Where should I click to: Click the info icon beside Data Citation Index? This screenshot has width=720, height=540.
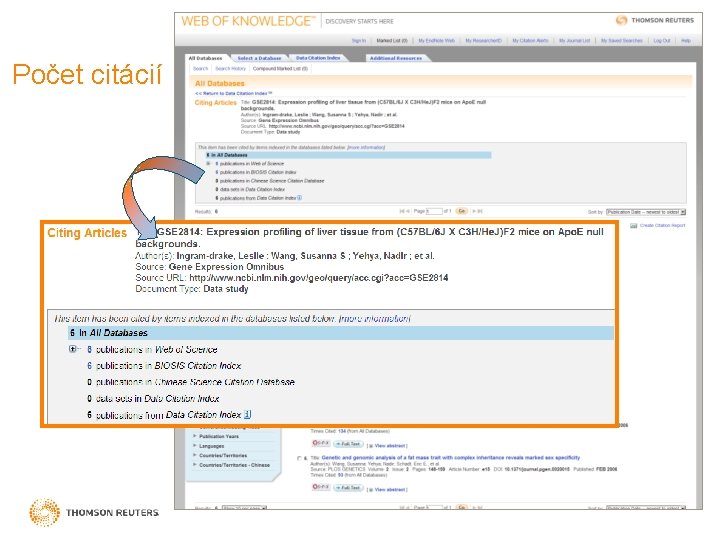pyautogui.click(x=248, y=414)
